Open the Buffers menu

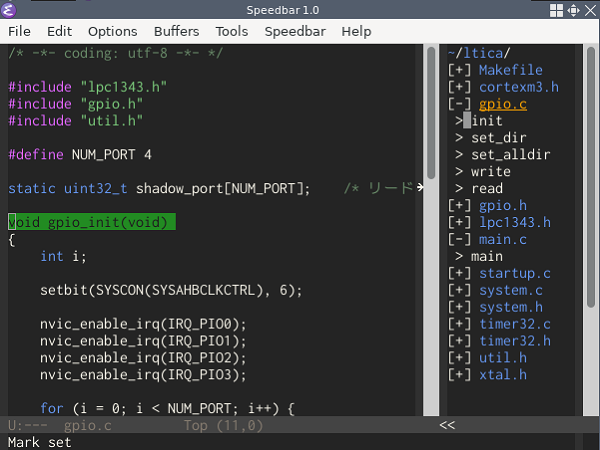[177, 31]
